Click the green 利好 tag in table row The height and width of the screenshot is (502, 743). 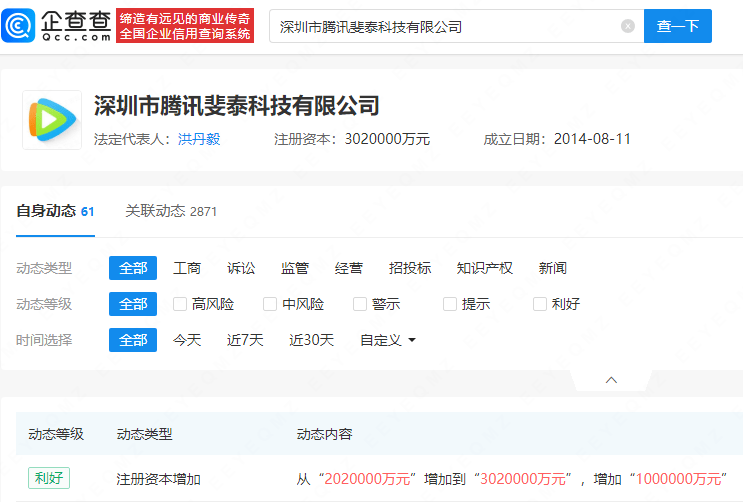(x=49, y=478)
